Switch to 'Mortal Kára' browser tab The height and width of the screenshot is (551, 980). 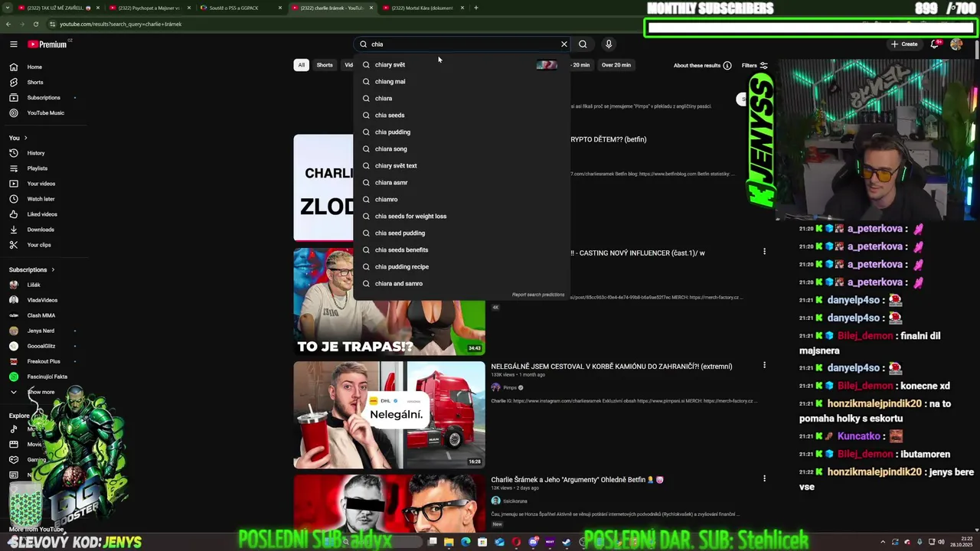pyautogui.click(x=421, y=8)
